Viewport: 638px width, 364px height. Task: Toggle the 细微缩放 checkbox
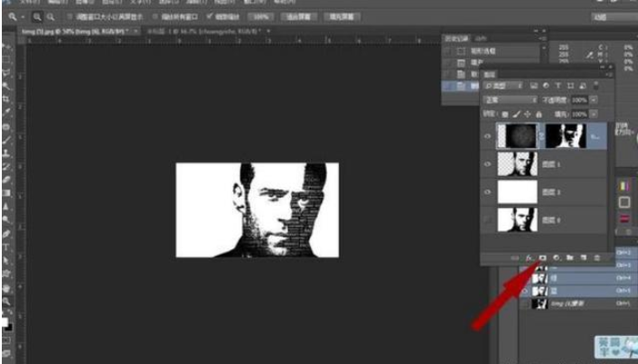click(x=210, y=17)
